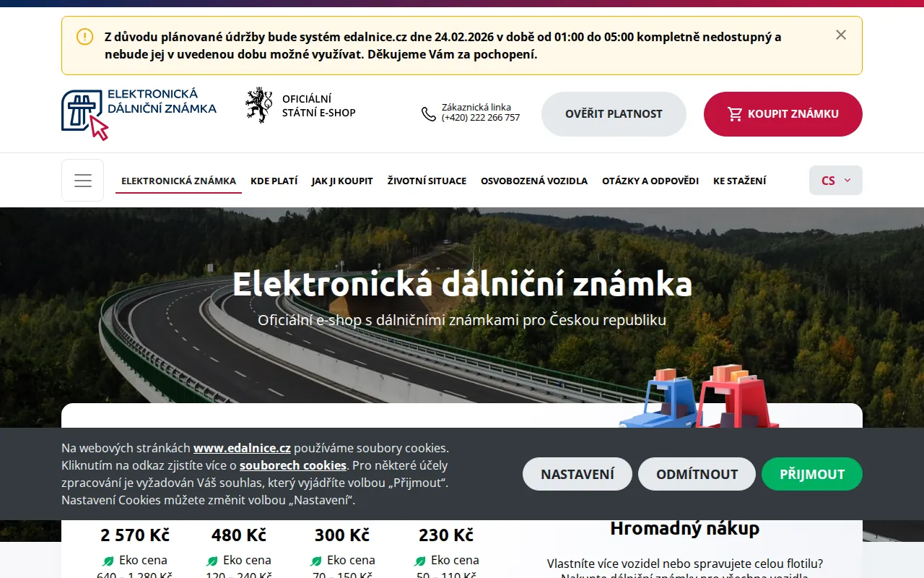
Task: Open the Kde platí menu item
Action: click(x=274, y=181)
